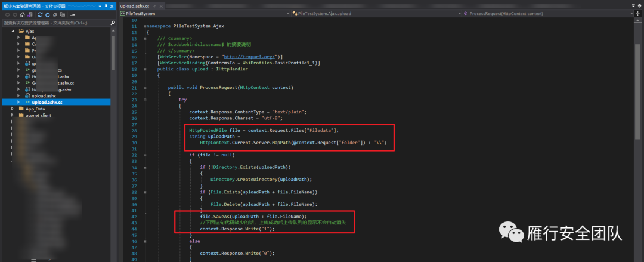
Task: Click the Back arrow in Solution Explorer toolbar
Action: click(7, 14)
